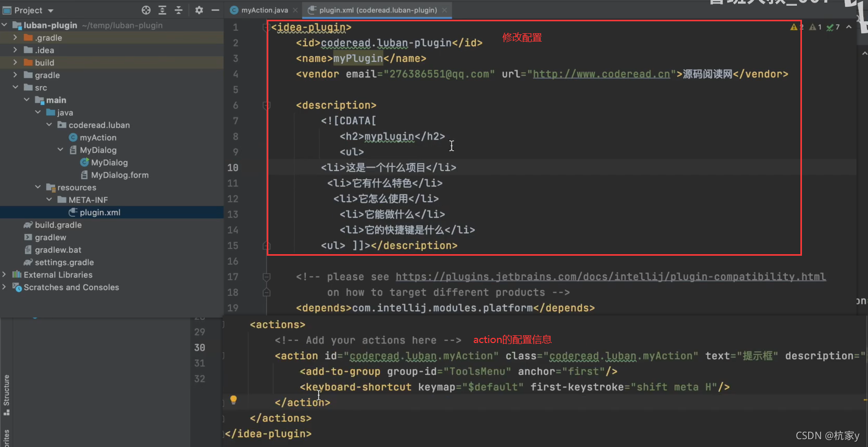The width and height of the screenshot is (868, 447).
Task: Switch to the myAction.java tab
Action: click(x=264, y=10)
